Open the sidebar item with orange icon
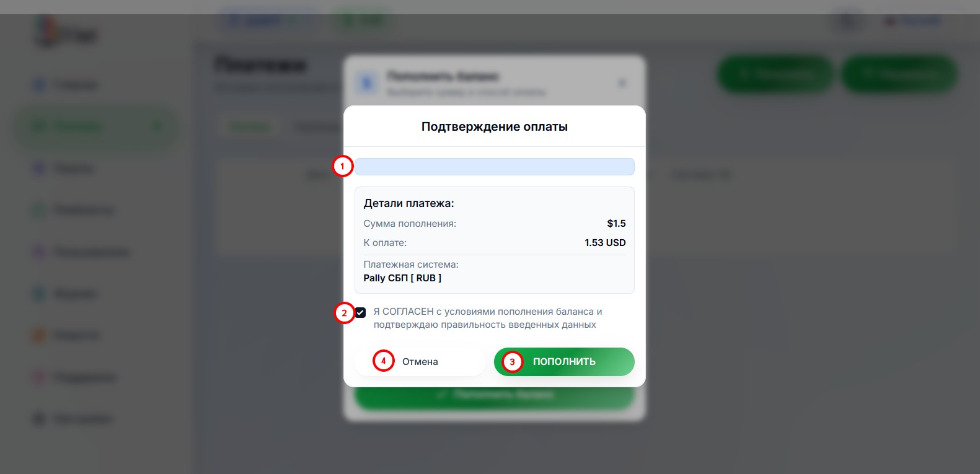980x474 pixels. click(x=39, y=336)
